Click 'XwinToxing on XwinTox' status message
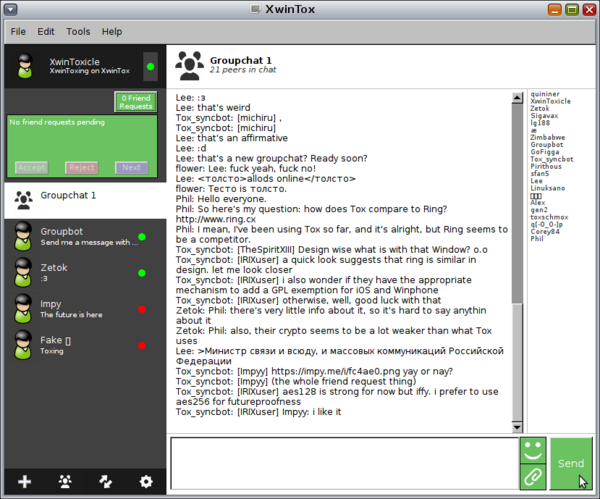600x499 pixels. 90,71
